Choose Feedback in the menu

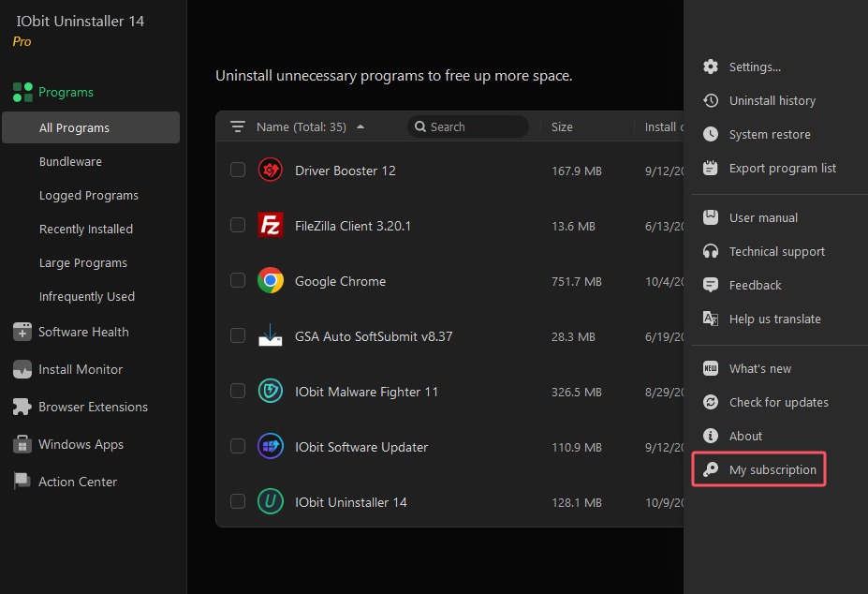[x=755, y=286]
